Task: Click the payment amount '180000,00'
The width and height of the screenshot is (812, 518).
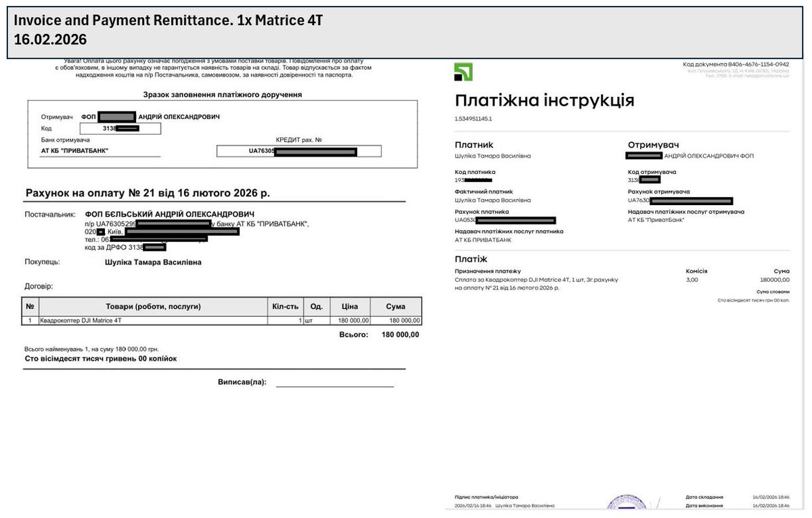Action: coord(775,279)
